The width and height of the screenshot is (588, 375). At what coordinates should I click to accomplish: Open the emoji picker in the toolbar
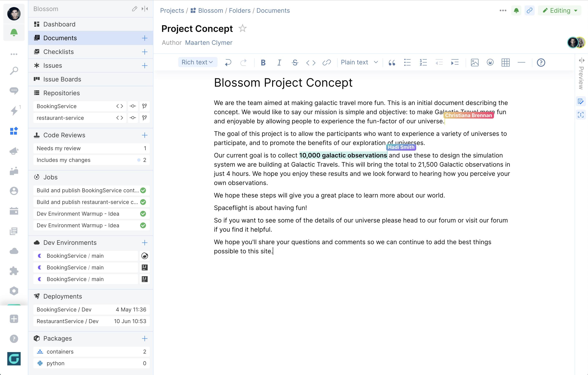tap(490, 62)
